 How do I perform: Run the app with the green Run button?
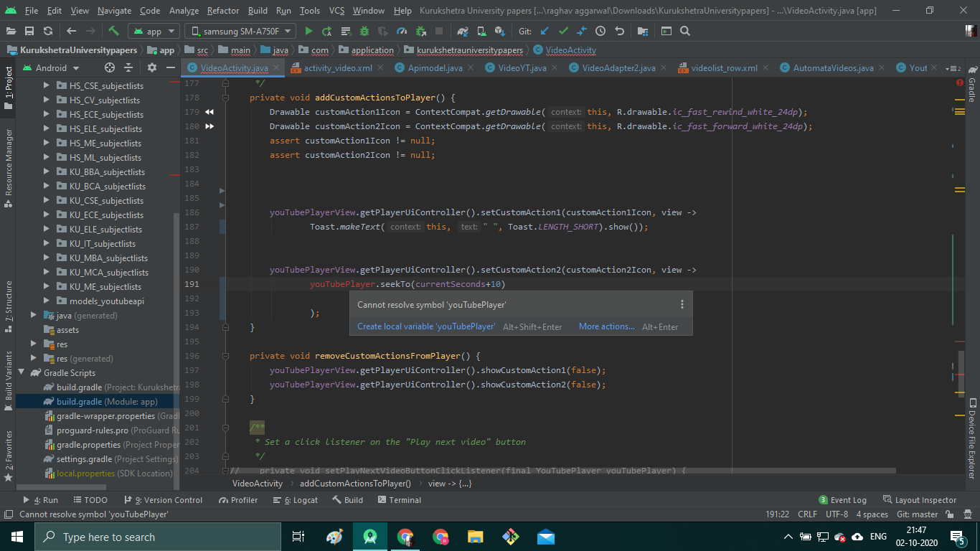click(x=309, y=31)
